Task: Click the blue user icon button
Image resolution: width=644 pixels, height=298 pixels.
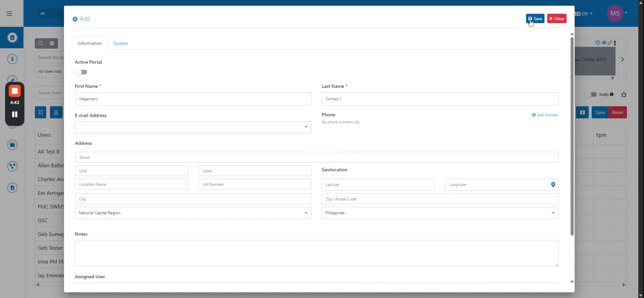Action: click(x=56, y=112)
